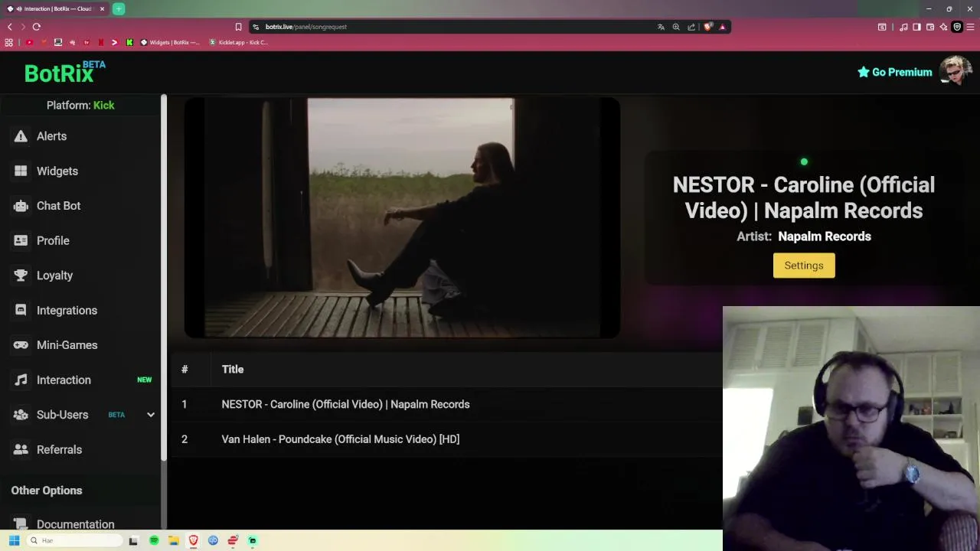Toggle the browser sidebar panel icon
The height and width of the screenshot is (551, 980).
coord(916,27)
